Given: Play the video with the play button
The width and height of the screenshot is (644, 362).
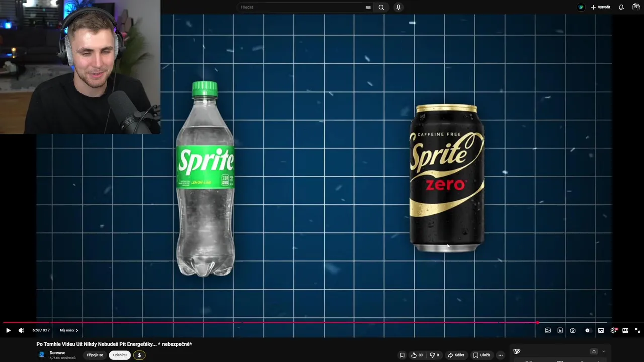Looking at the screenshot, I should click(8, 330).
